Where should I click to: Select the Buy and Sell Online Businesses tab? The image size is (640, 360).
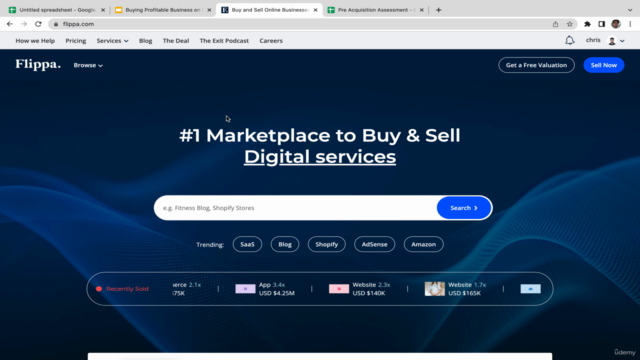point(269,10)
